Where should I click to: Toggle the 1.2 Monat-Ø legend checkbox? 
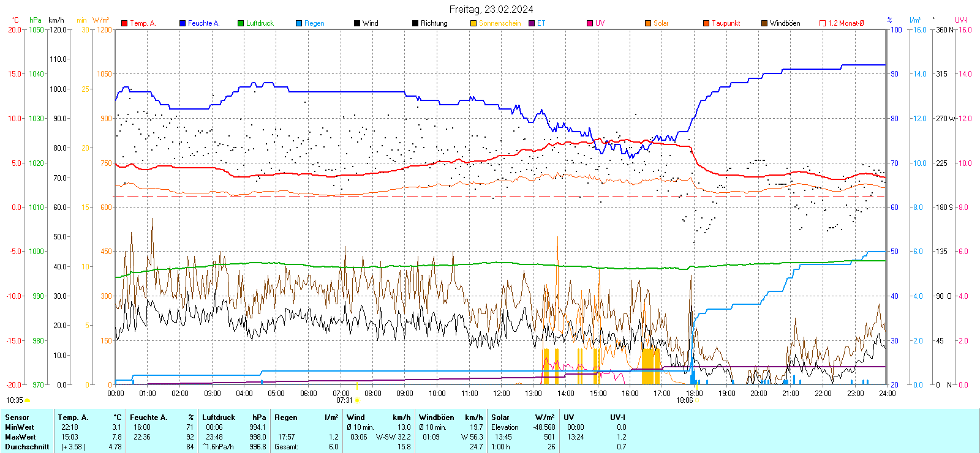pyautogui.click(x=823, y=23)
